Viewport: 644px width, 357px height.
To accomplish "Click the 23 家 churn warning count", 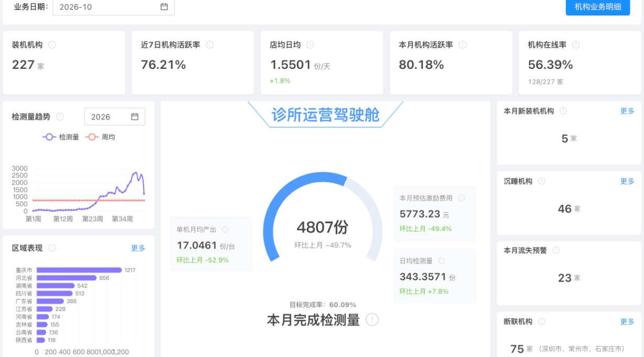I will coord(569,278).
